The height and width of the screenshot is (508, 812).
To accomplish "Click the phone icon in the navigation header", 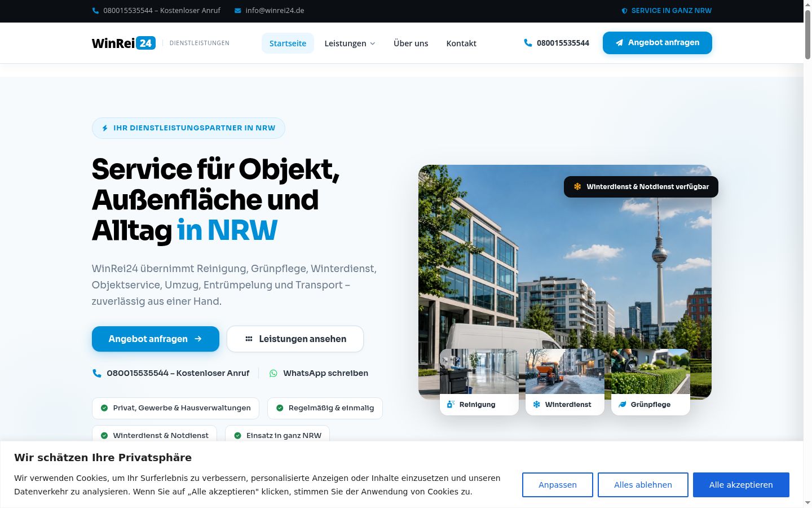I will (x=528, y=43).
